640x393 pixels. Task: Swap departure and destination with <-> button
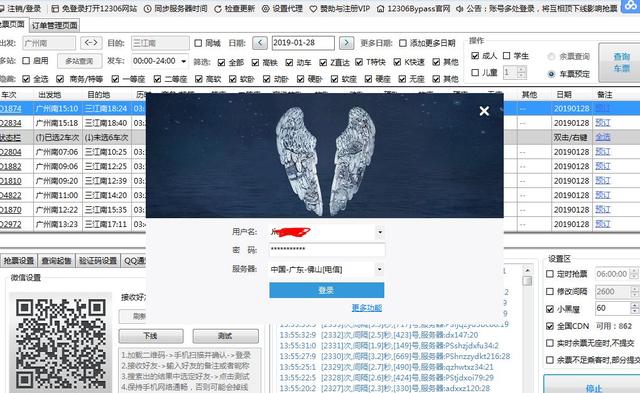[91, 42]
